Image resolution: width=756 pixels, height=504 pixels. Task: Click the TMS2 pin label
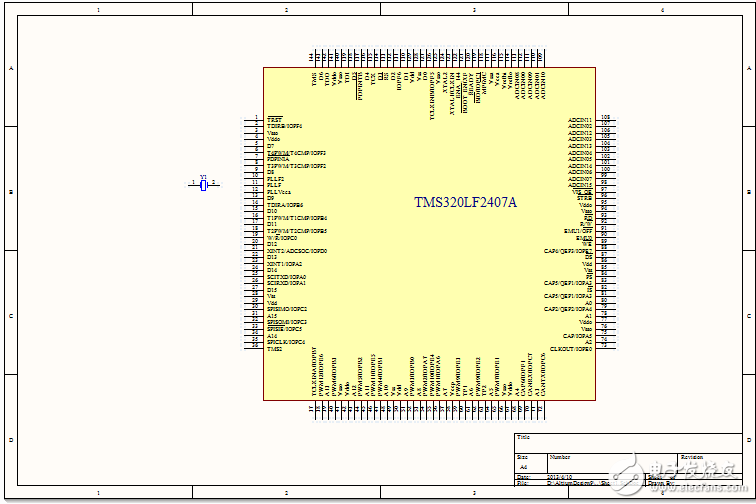[274, 348]
